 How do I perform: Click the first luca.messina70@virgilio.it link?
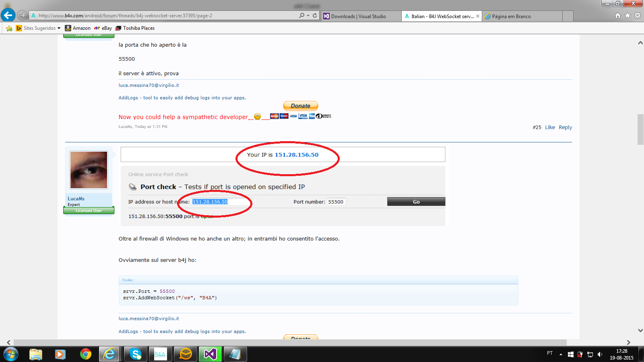click(149, 85)
